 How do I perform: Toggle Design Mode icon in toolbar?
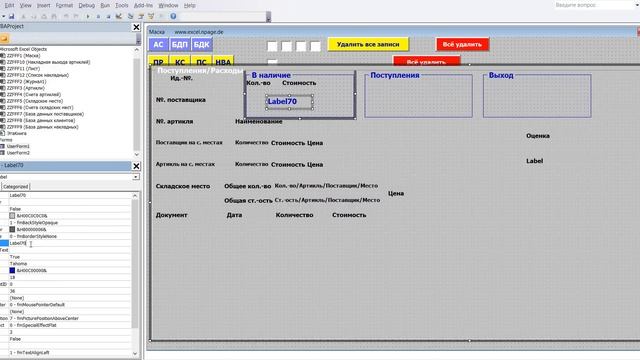pyautogui.click(x=119, y=16)
